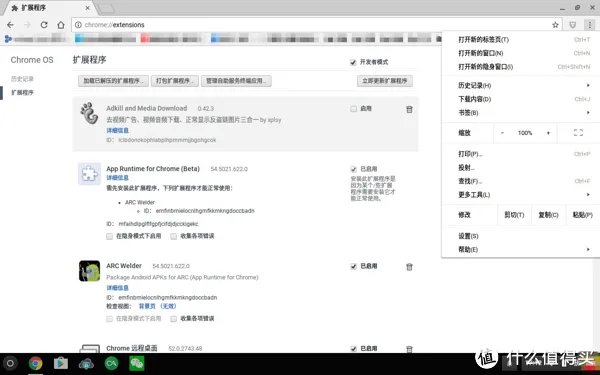The width and height of the screenshot is (600, 375).
Task: Click 粘贴 in the edit row
Action: pyautogui.click(x=582, y=215)
